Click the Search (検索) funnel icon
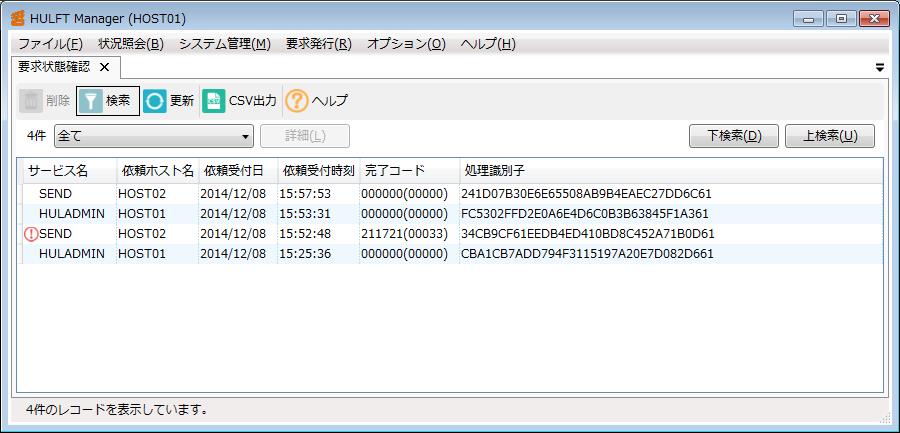Image resolution: width=900 pixels, height=433 pixels. click(91, 101)
